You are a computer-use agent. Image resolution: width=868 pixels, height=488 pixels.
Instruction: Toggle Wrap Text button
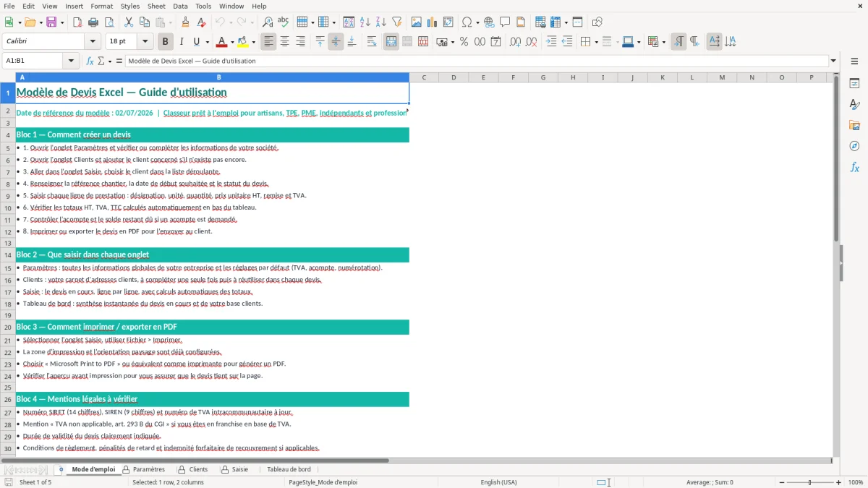pyautogui.click(x=371, y=42)
